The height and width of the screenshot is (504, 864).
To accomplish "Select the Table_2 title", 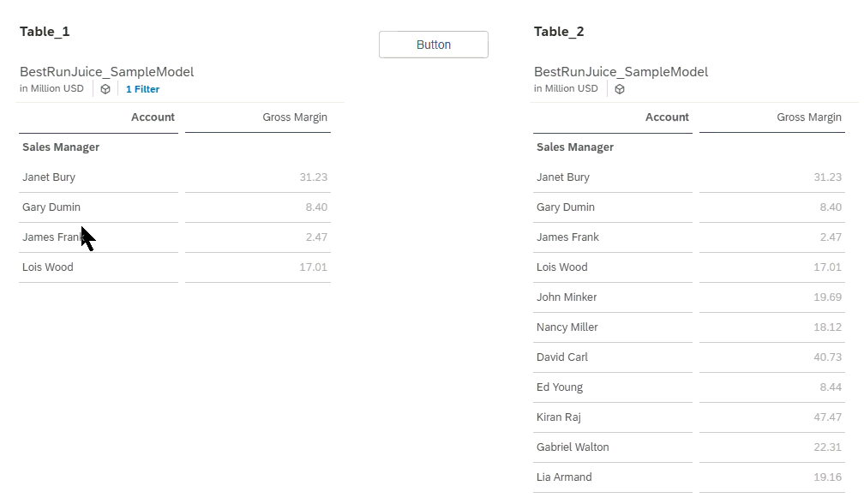I will 558,31.
